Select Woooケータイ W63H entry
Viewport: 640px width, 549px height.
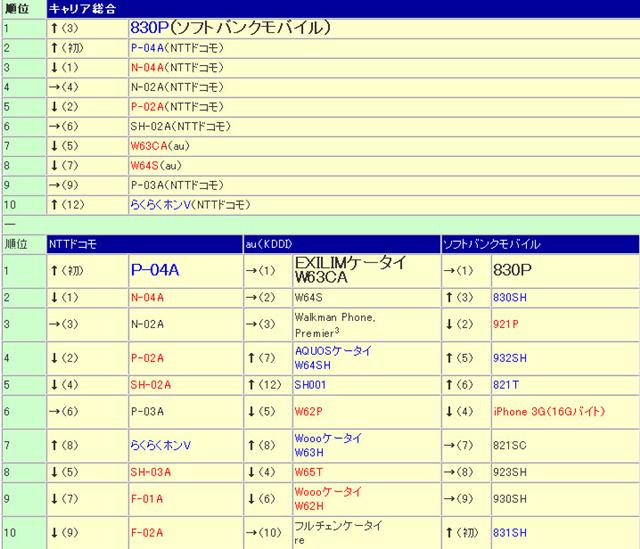pos(328,445)
